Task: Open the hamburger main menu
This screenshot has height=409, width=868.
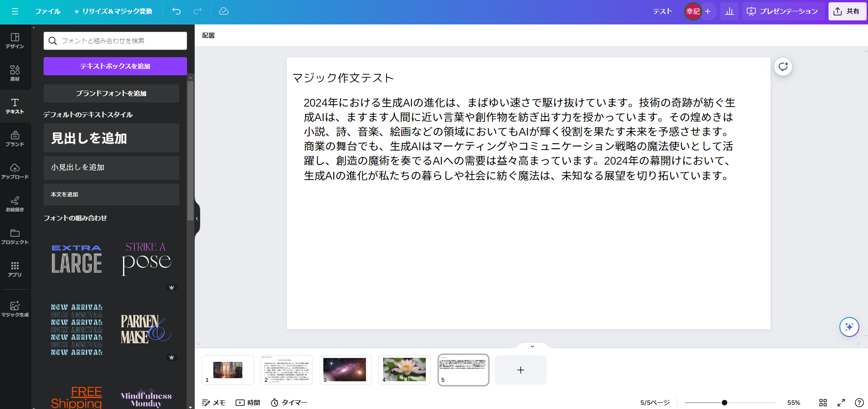Action: tap(15, 11)
